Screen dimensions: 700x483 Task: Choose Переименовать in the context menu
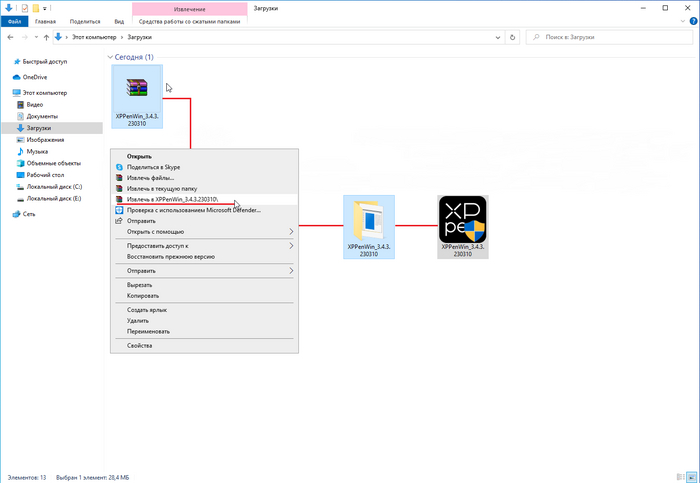[204, 332]
